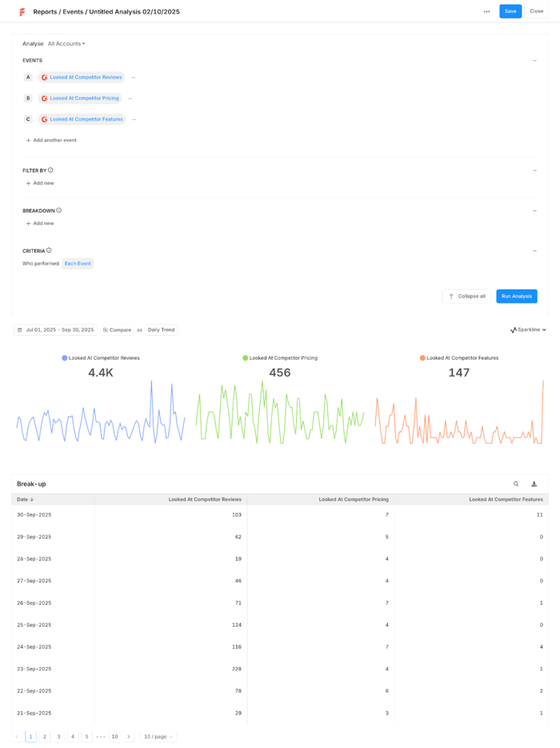This screenshot has height=748, width=560.
Task: Go to page 2 of results
Action: click(45, 737)
